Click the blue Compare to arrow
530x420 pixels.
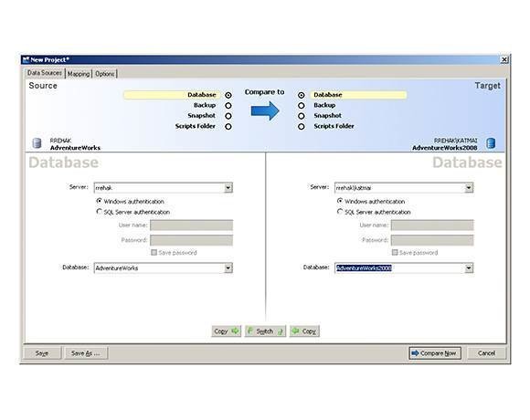[265, 110]
